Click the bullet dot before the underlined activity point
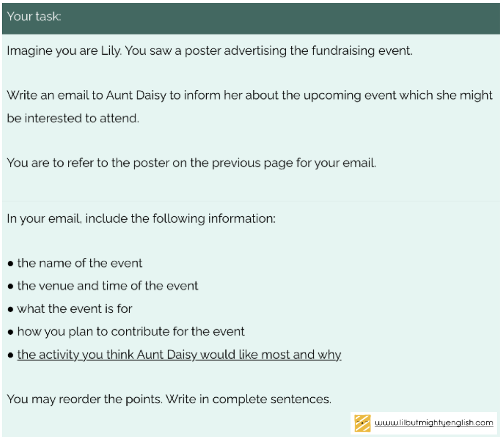 point(11,355)
